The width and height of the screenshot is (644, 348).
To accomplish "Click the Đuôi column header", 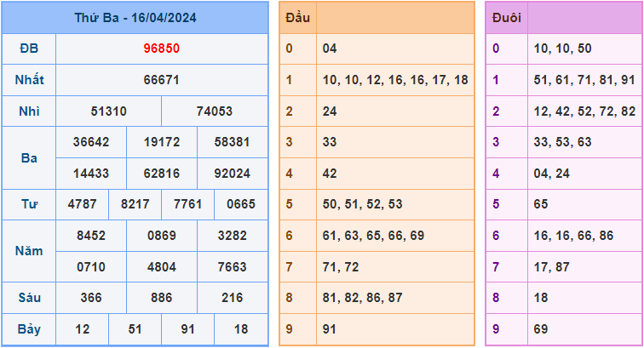I will tap(506, 18).
